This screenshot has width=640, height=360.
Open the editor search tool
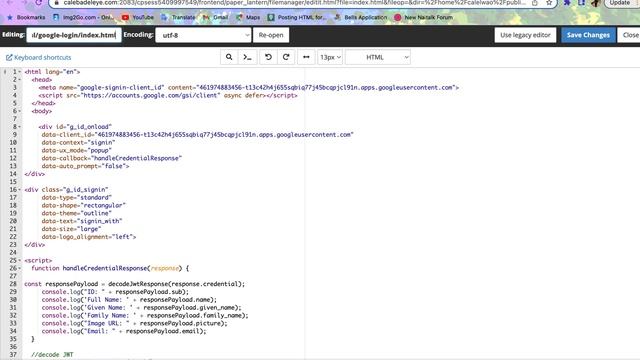pos(229,57)
